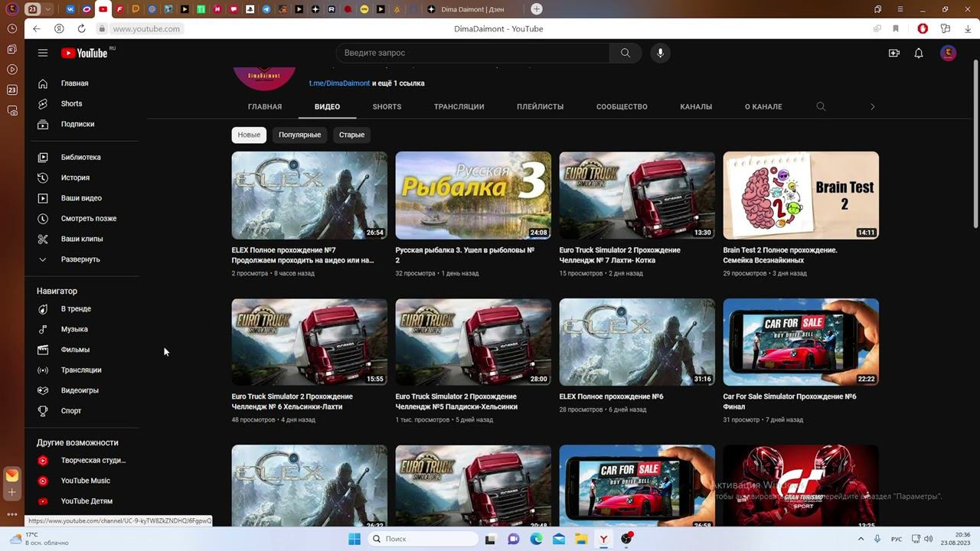Sort videos by Популярные
The width and height of the screenshot is (980, 551).
click(x=299, y=135)
